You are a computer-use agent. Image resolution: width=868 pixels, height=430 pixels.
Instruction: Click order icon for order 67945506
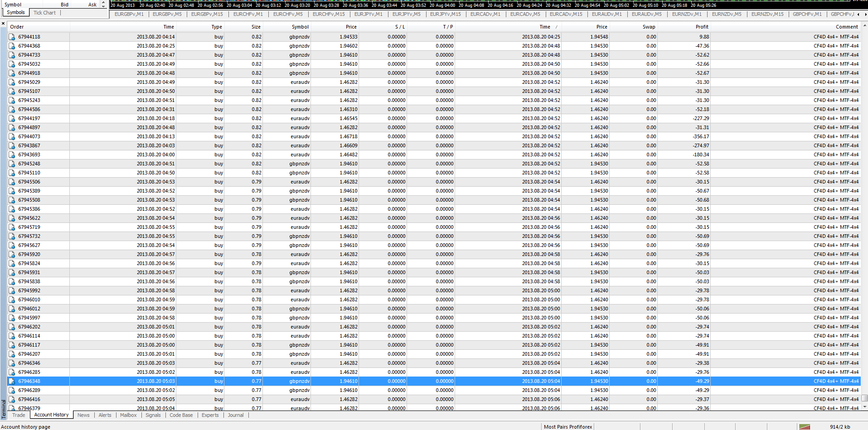tap(12, 182)
